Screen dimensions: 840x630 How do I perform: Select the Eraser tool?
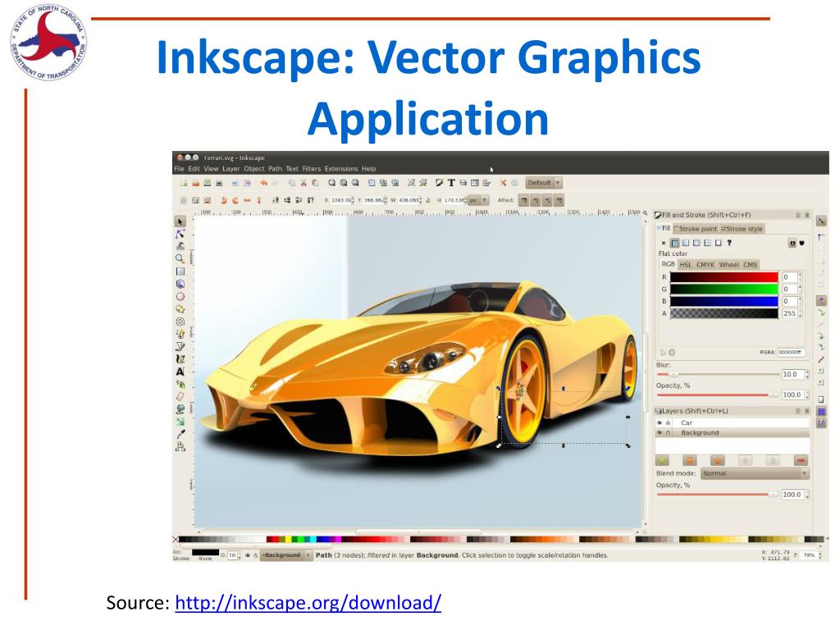tap(180, 396)
